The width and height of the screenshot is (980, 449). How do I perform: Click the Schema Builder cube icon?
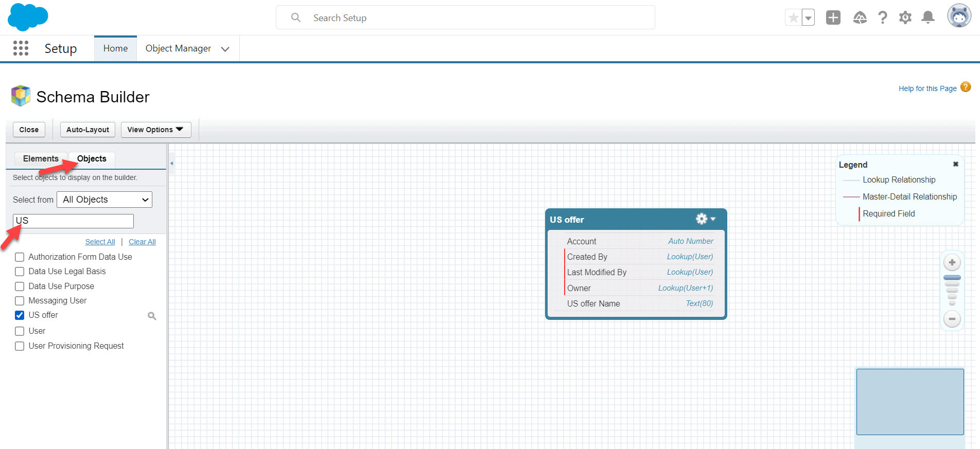21,96
